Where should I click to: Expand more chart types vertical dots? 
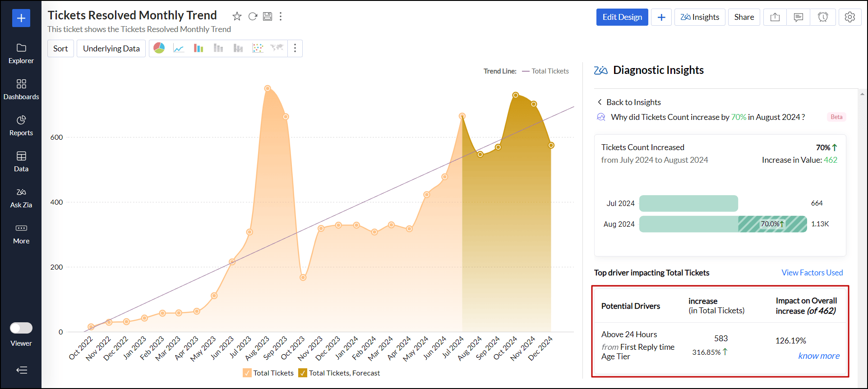(295, 48)
